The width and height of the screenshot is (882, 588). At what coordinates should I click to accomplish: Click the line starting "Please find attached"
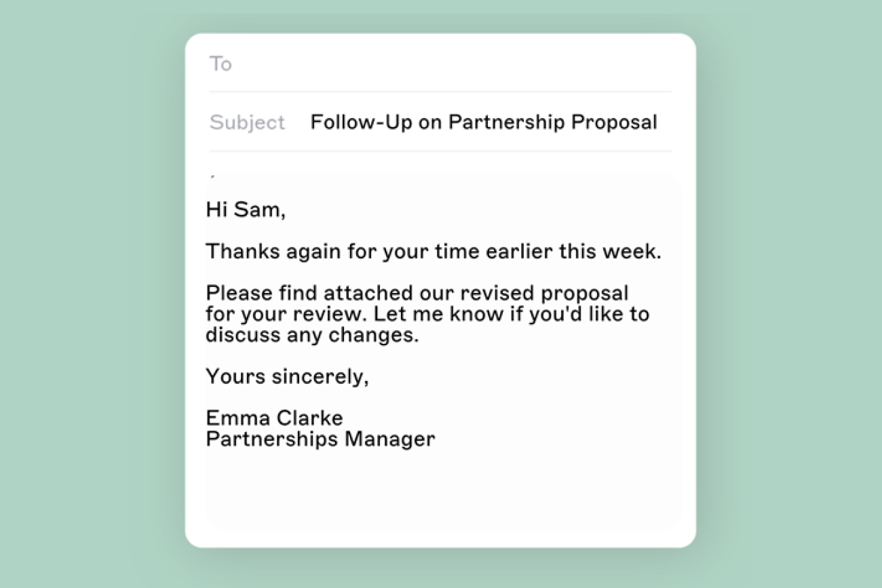[x=417, y=293]
